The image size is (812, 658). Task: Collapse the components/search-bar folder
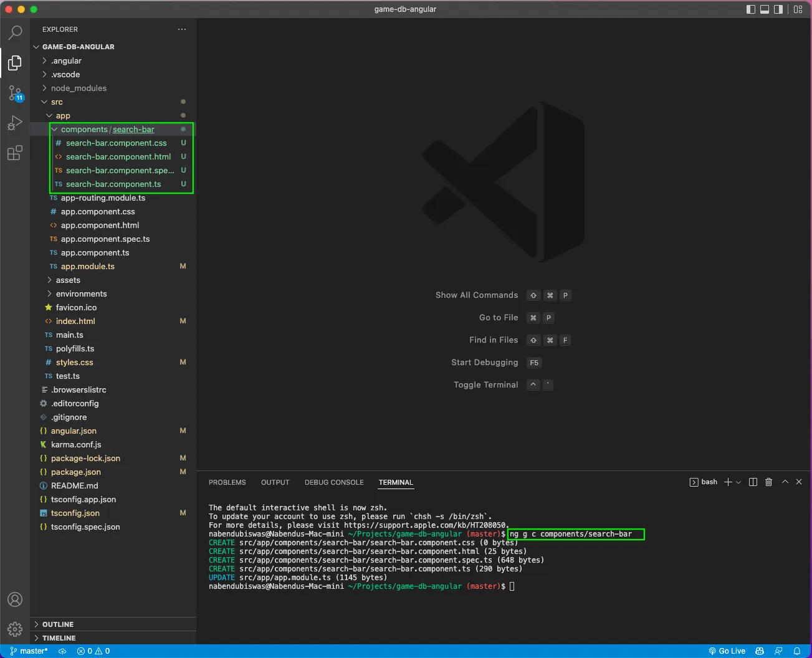[113, 129]
